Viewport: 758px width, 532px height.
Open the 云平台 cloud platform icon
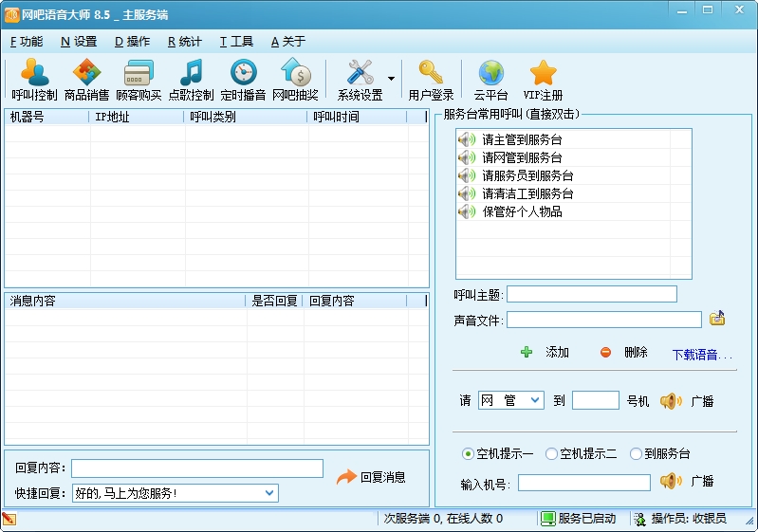point(490,80)
